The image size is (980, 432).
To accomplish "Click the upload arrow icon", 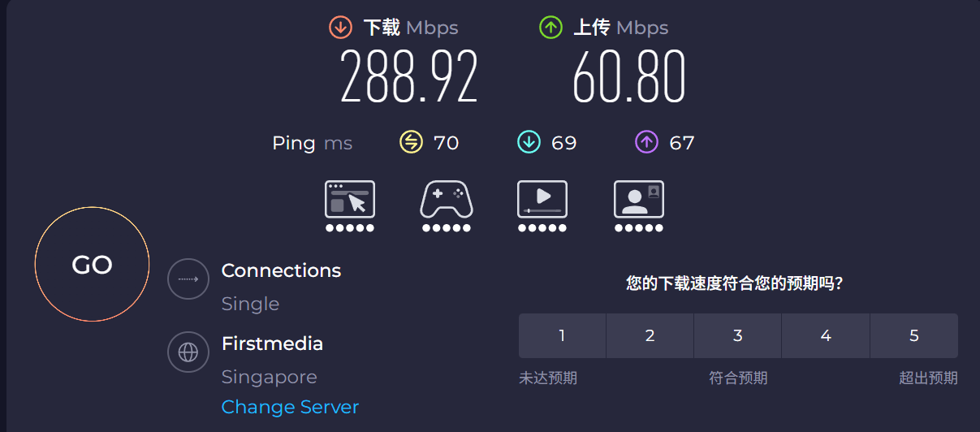I will (550, 28).
